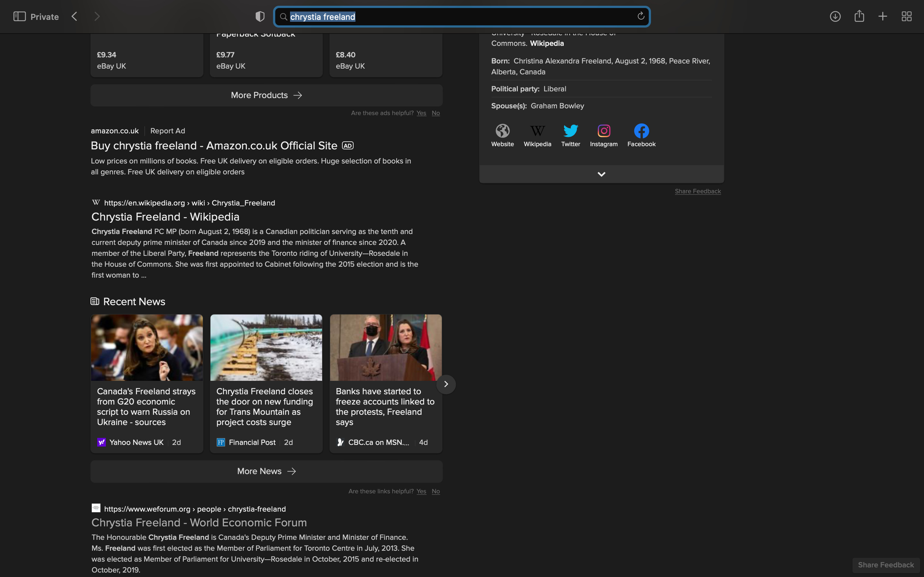Toggle the Safari sidebar panel
This screenshot has height=577, width=924.
pos(20,16)
